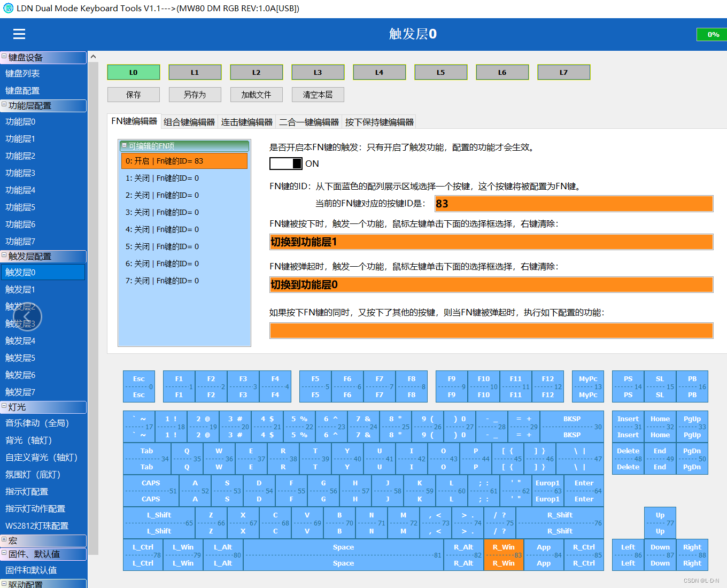Image resolution: width=727 pixels, height=588 pixels.
Task: Click the sidebar scroll up arrow
Action: tap(93, 57)
